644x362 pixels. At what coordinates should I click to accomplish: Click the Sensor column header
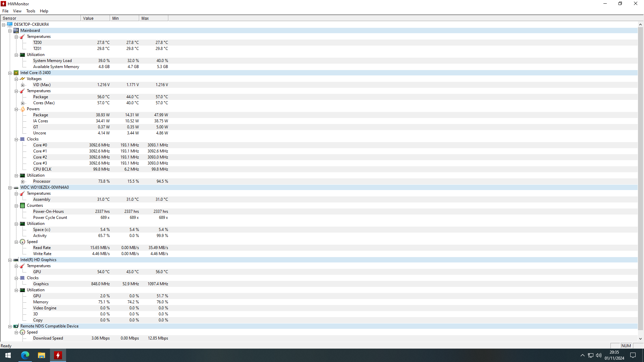click(41, 18)
